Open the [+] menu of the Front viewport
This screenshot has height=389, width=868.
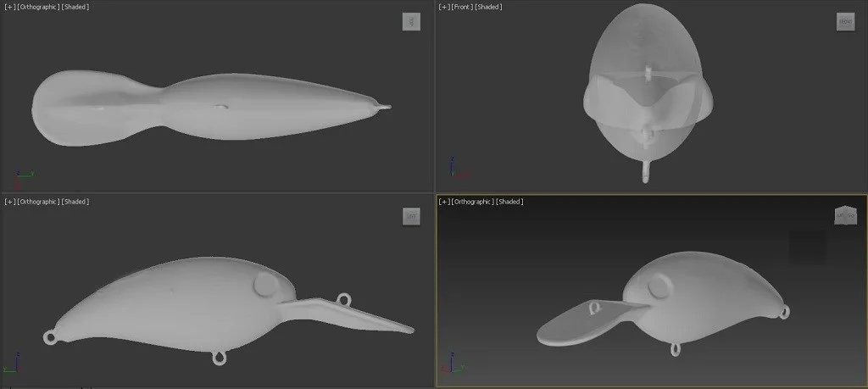(443, 7)
